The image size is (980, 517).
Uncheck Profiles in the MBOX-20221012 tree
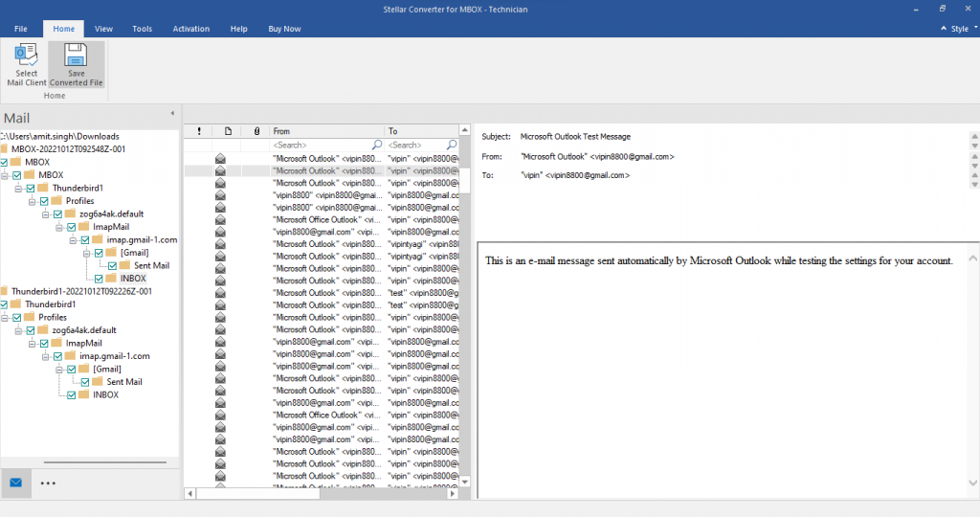tap(44, 201)
